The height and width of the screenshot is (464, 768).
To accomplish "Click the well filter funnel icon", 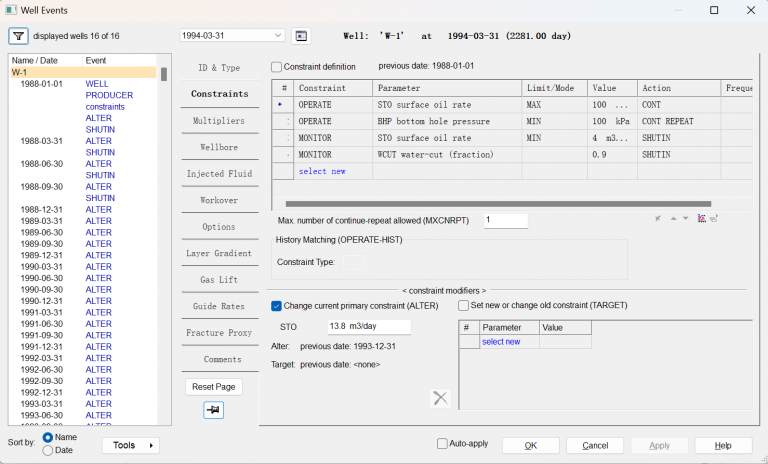I will (x=19, y=36).
